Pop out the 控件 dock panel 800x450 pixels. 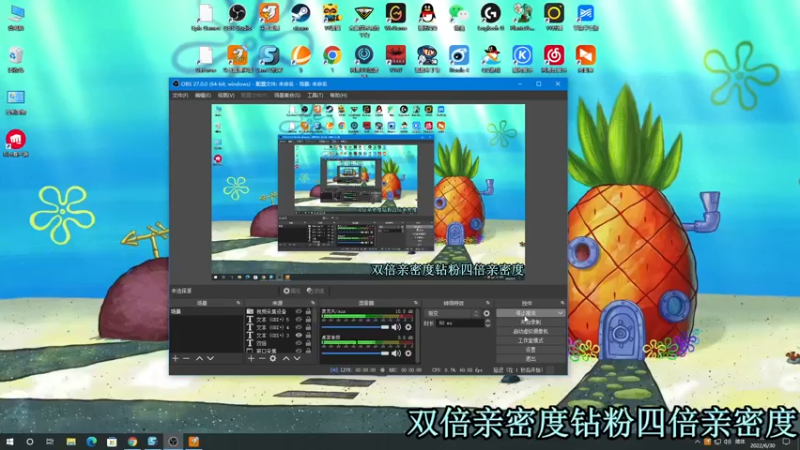(x=562, y=303)
